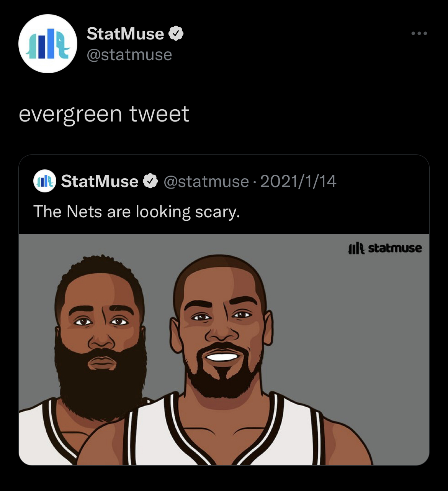Open the StatMuse display name at the top
448x491 pixels.
coord(125,34)
